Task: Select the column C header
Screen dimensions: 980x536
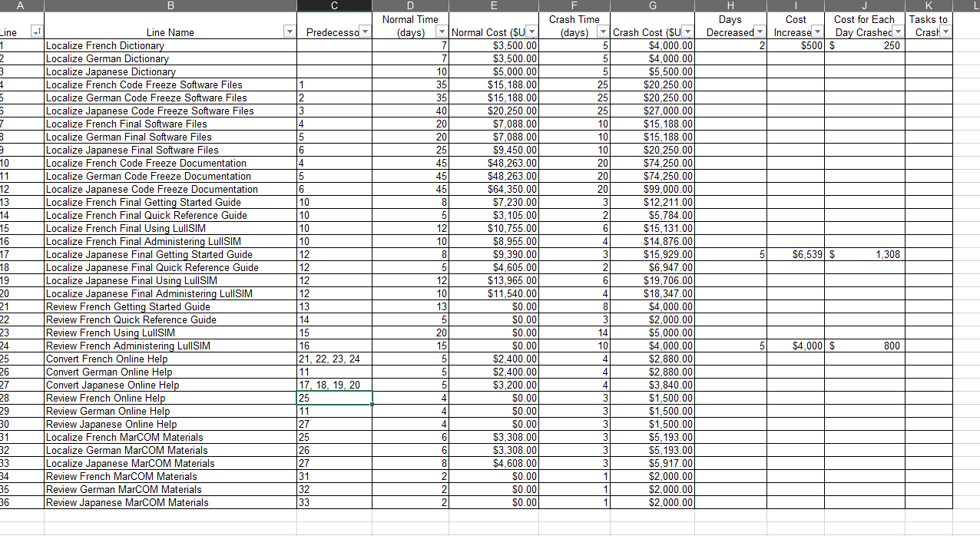Action: [x=334, y=5]
